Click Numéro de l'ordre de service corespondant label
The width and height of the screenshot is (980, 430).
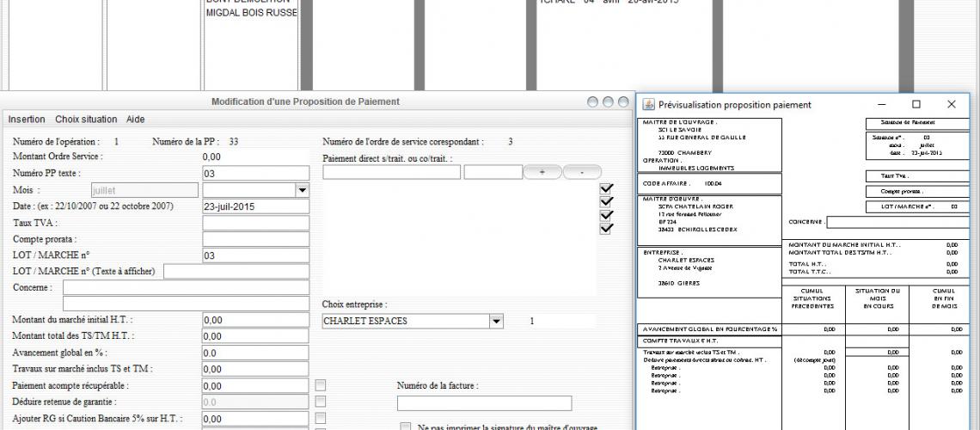point(403,142)
